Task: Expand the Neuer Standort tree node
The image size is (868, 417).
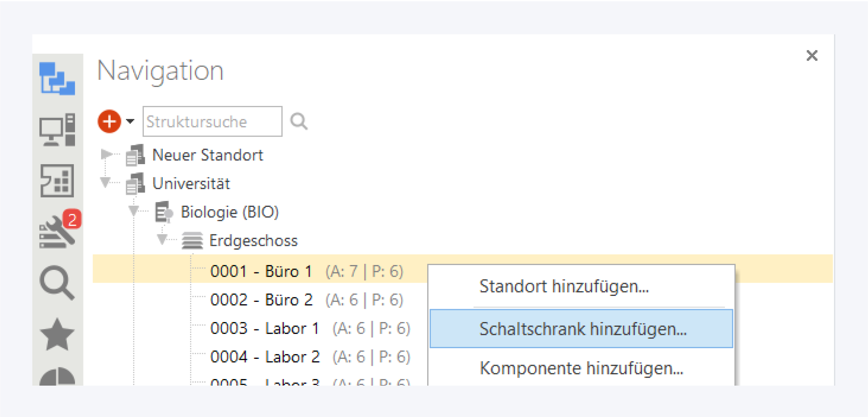Action: pos(106,154)
